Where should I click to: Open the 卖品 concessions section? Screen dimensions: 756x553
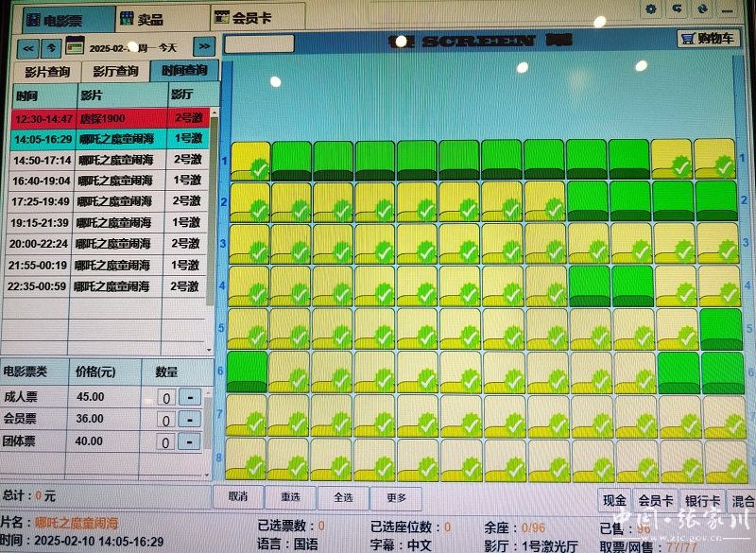[150, 18]
